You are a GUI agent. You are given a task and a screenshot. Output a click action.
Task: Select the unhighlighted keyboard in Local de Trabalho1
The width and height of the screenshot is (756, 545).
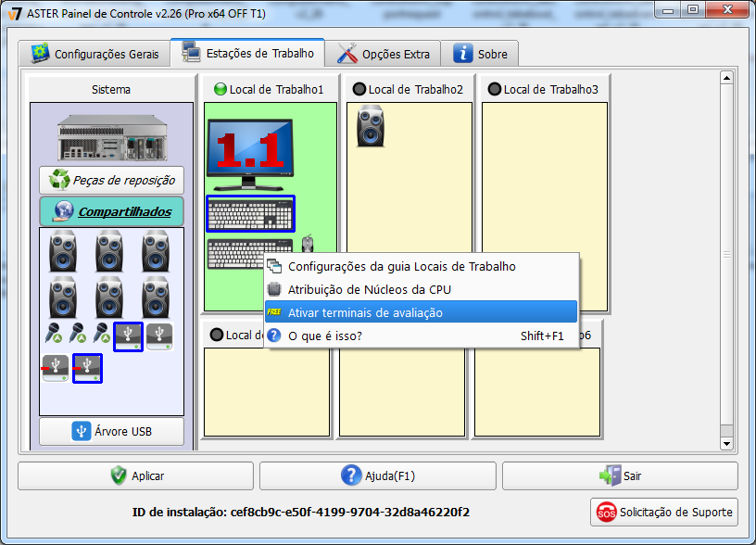click(236, 253)
